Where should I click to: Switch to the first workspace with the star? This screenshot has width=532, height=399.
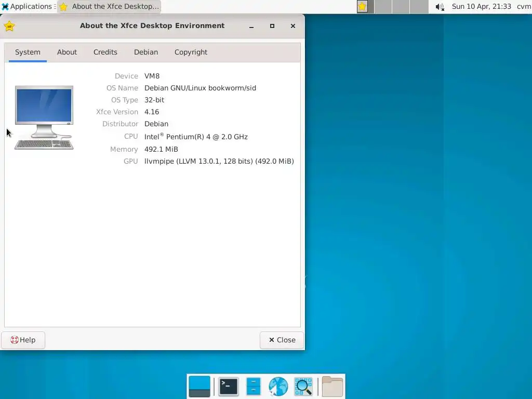[365, 7]
